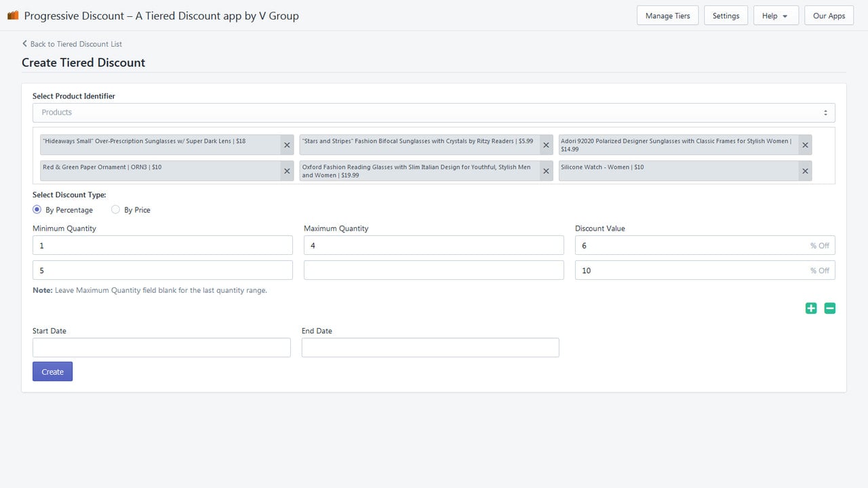
Task: Click the "Create Tiered Discount" heading
Action: tap(83, 62)
